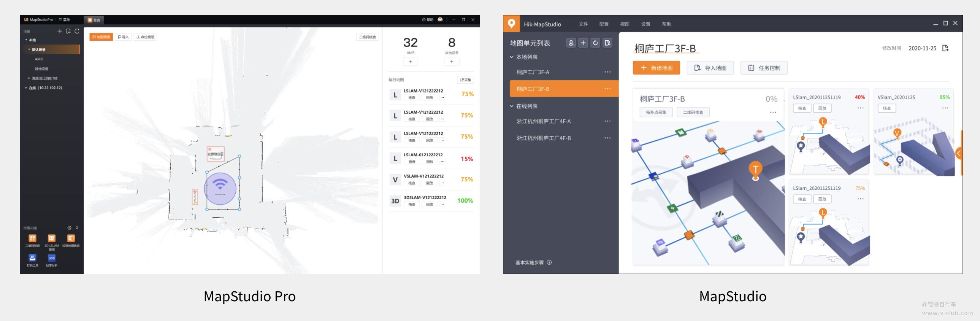The height and width of the screenshot is (321, 980).
Task: Click the 二维码核查 button above the map
Action: coord(368,37)
